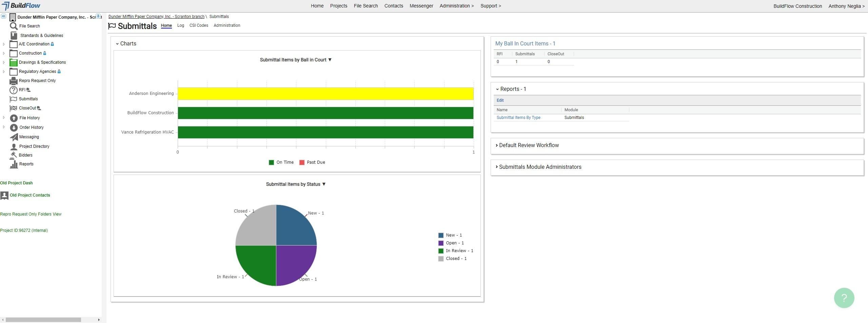Click the Submittals flag icon in sidebar
Image resolution: width=868 pixels, height=323 pixels.
(14, 99)
